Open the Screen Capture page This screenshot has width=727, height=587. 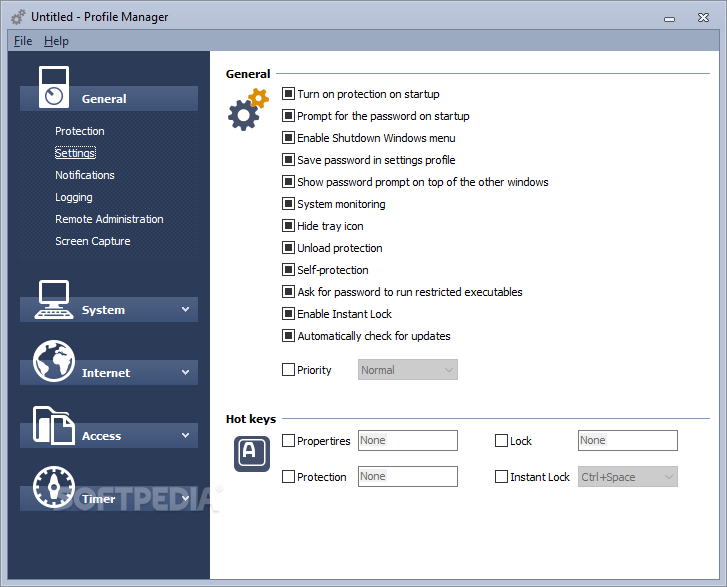tap(93, 241)
